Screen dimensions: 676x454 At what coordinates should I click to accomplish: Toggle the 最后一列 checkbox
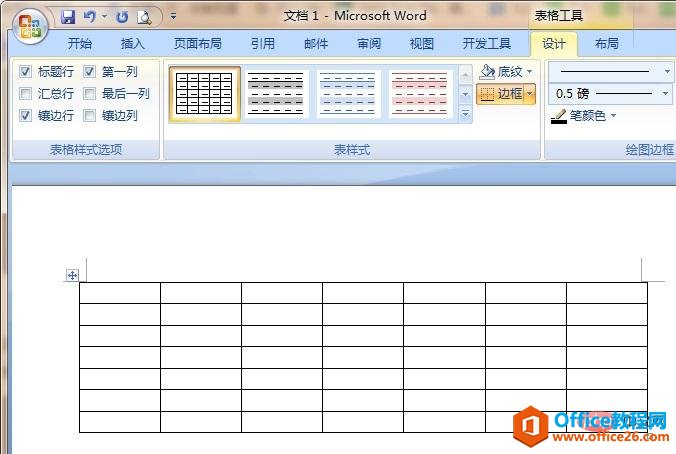tap(90, 94)
